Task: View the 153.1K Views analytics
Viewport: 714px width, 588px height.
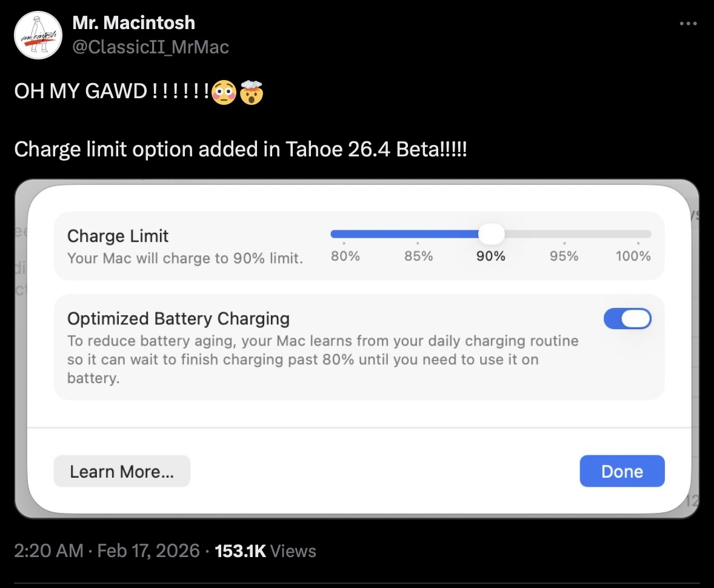Action: [266, 550]
